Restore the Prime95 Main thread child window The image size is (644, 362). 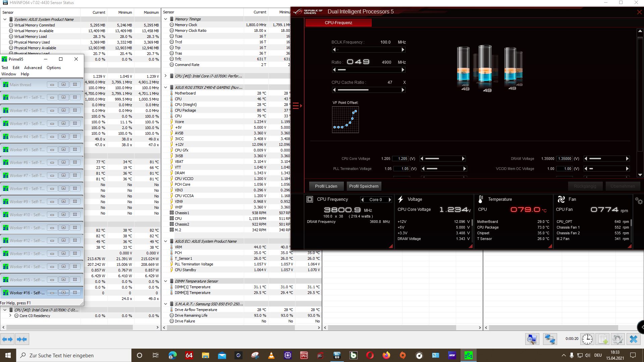63,84
